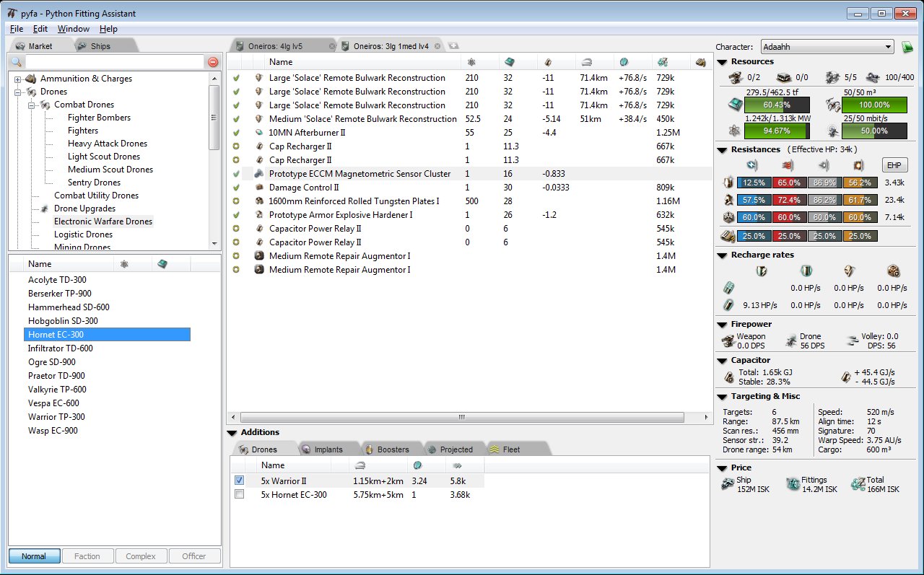Expand the Ammunition & Charges tree node
The image size is (924, 575).
(18, 79)
